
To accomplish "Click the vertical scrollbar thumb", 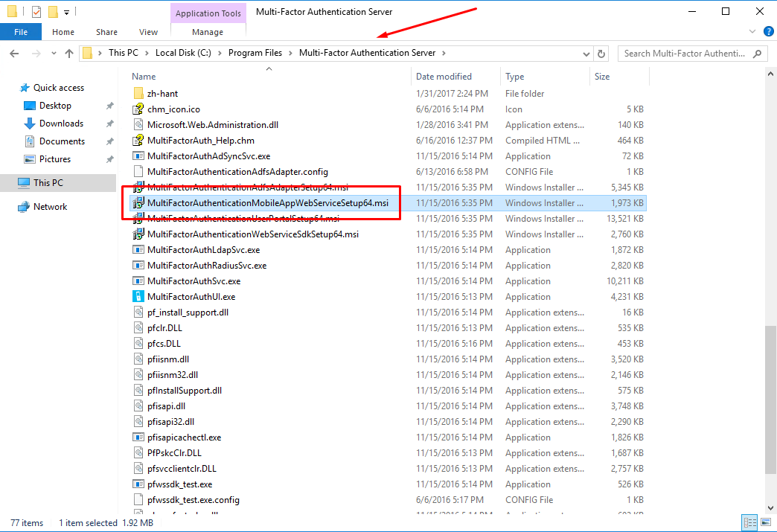I will (770, 400).
